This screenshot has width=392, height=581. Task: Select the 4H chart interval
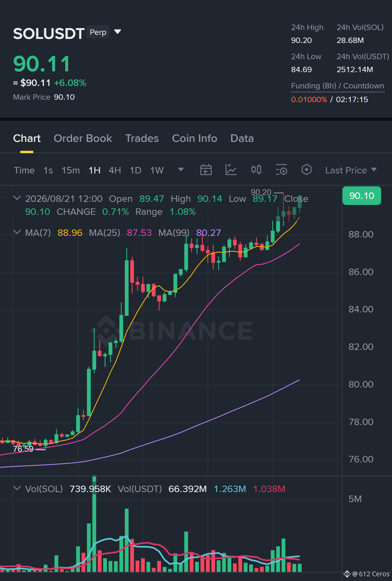click(115, 170)
